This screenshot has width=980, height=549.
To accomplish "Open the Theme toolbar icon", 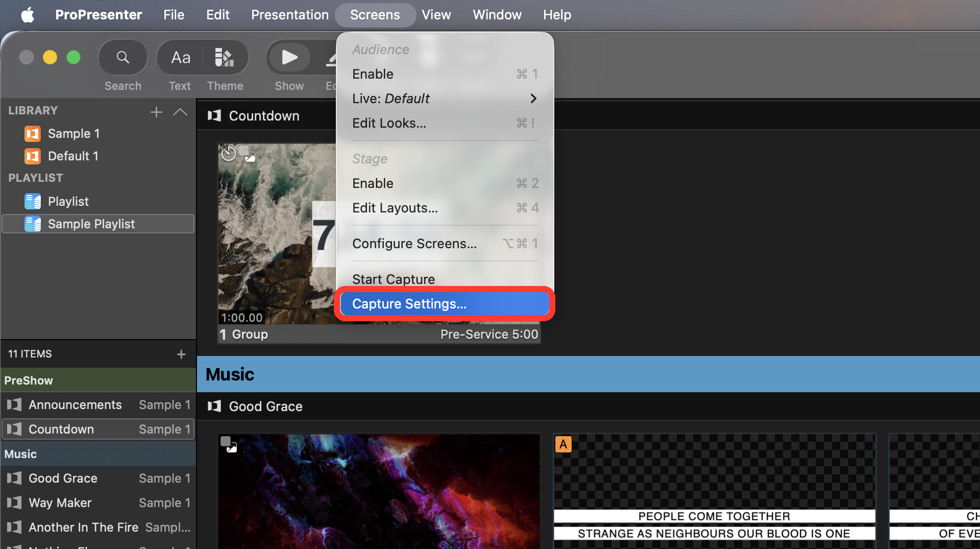I will (224, 57).
